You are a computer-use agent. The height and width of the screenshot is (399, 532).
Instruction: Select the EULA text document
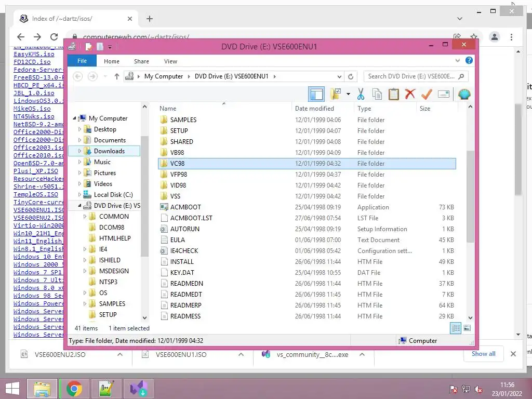pyautogui.click(x=307, y=240)
